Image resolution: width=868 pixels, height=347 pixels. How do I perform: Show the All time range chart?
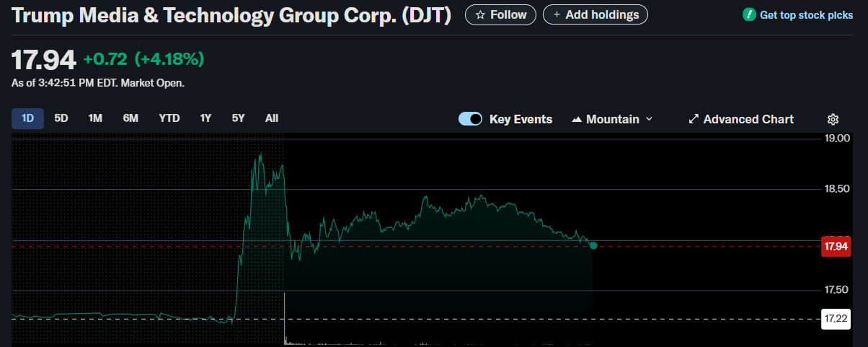[272, 118]
